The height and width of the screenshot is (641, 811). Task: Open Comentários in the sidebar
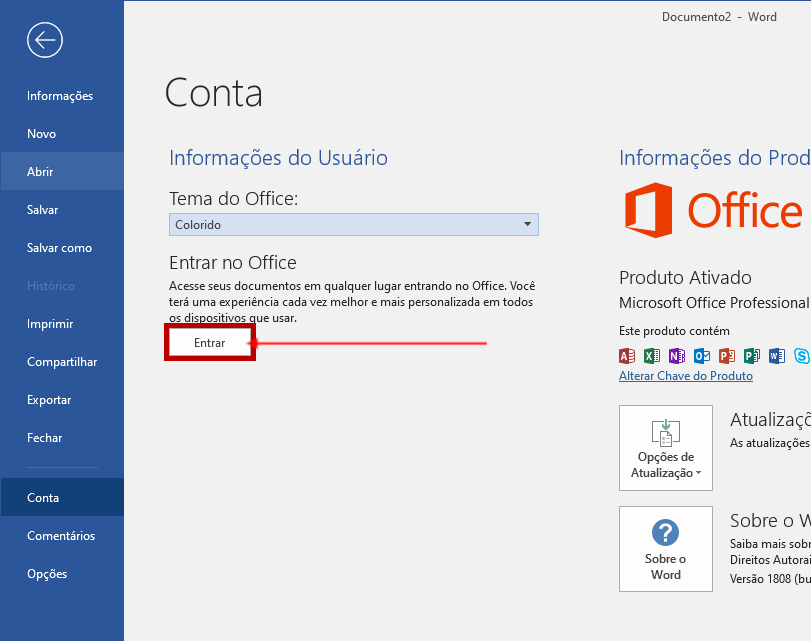point(62,535)
